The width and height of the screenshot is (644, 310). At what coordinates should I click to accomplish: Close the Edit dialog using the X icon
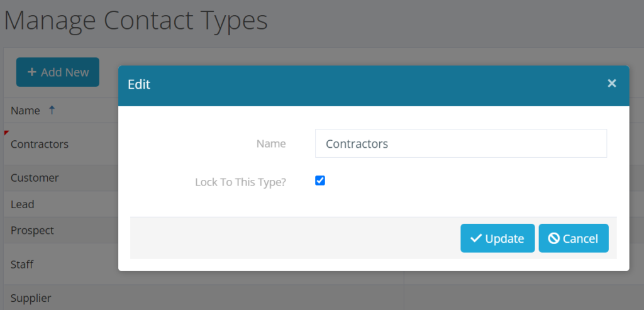pyautogui.click(x=611, y=84)
